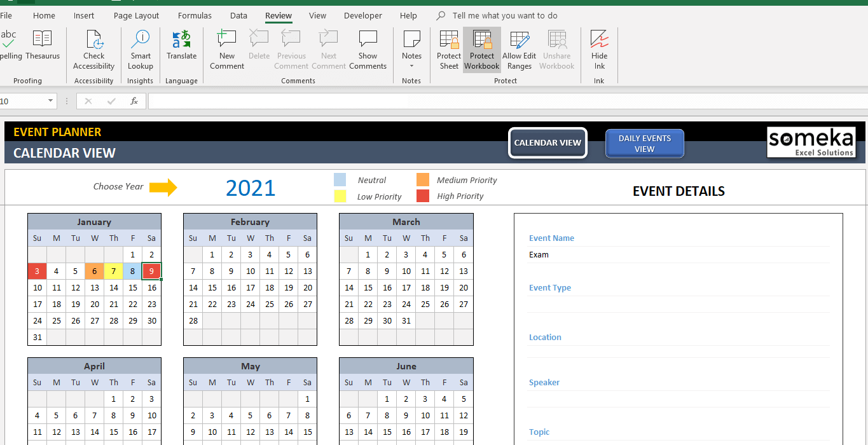Switch to the Formulas tab
The width and height of the screenshot is (868, 445).
tap(195, 15)
